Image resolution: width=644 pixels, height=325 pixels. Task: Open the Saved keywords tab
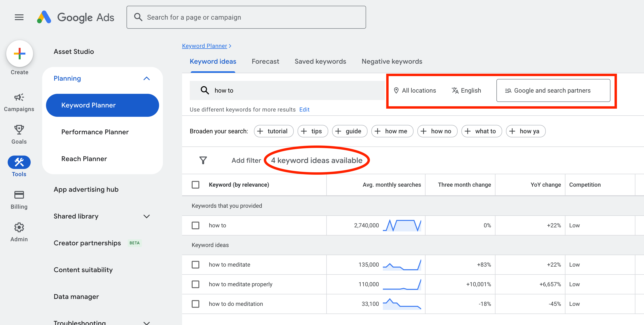click(x=320, y=62)
